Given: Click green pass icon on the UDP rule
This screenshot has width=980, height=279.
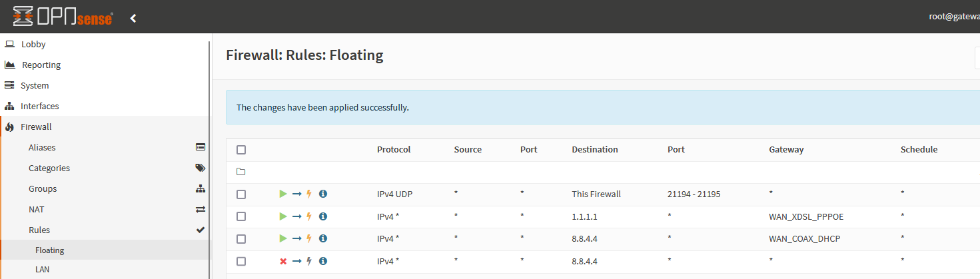Looking at the screenshot, I should point(283,194).
